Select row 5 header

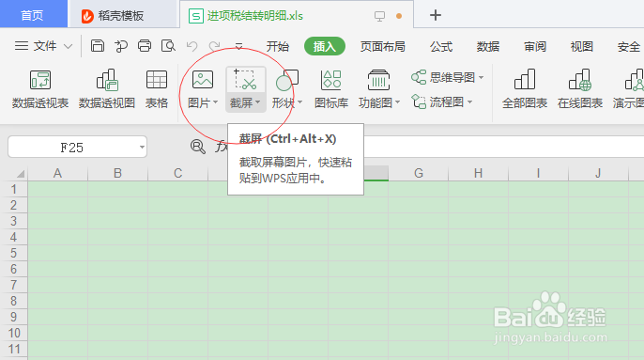click(13, 253)
